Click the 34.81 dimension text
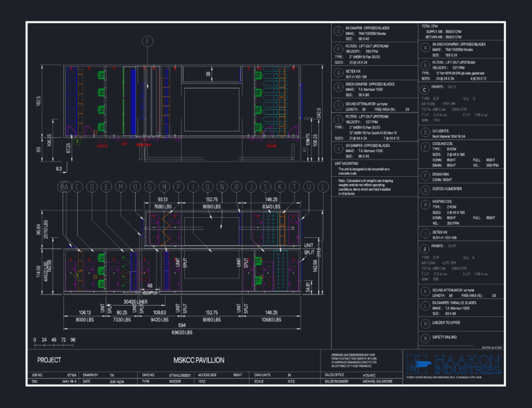 (307, 287)
